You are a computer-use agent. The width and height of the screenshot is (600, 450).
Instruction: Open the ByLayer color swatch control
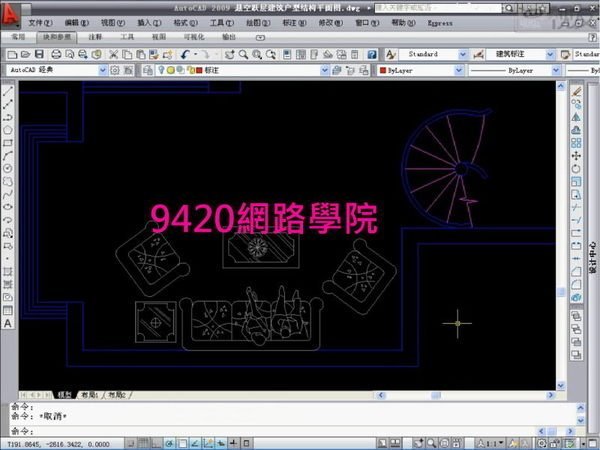tap(418, 71)
